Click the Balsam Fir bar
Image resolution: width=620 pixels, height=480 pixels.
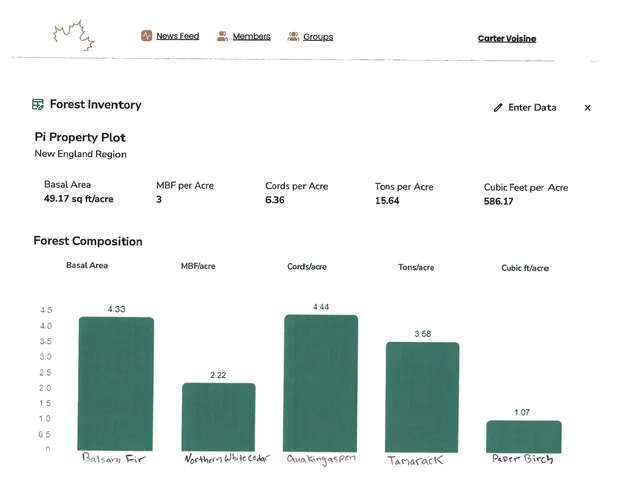[116, 384]
